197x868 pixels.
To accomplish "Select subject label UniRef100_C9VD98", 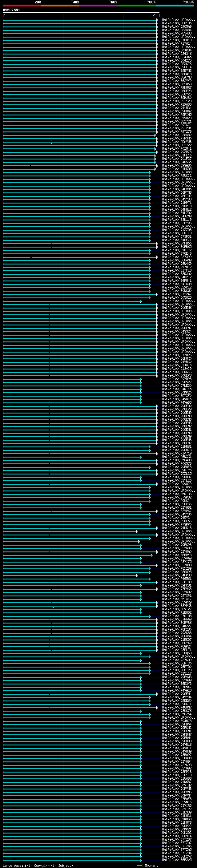I will [177, 379].
